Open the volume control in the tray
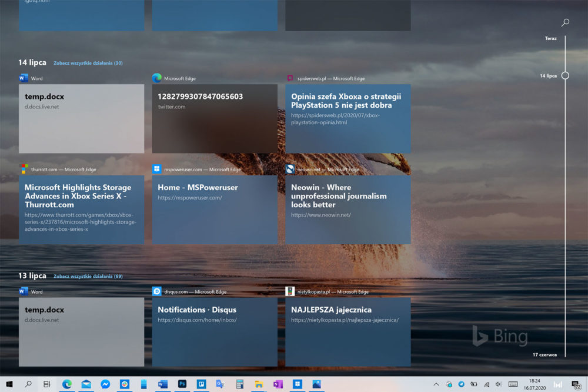This screenshot has height=392, width=588. tap(499, 384)
